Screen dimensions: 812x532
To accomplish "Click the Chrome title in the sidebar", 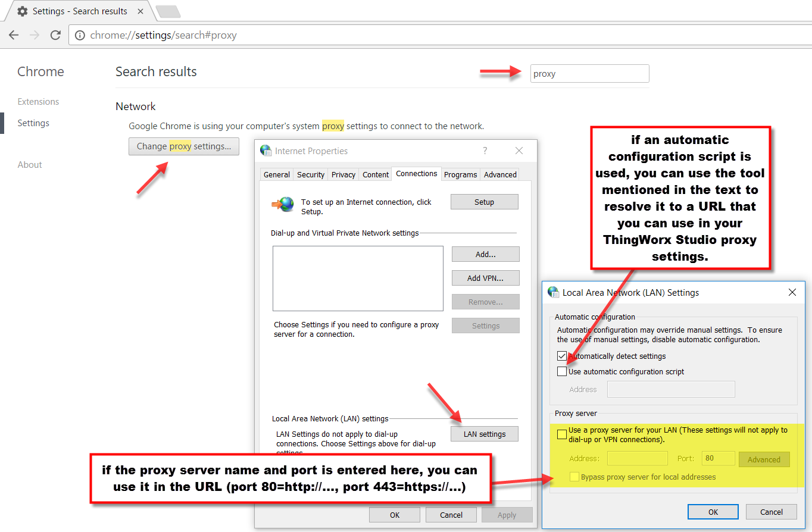I will 40,71.
